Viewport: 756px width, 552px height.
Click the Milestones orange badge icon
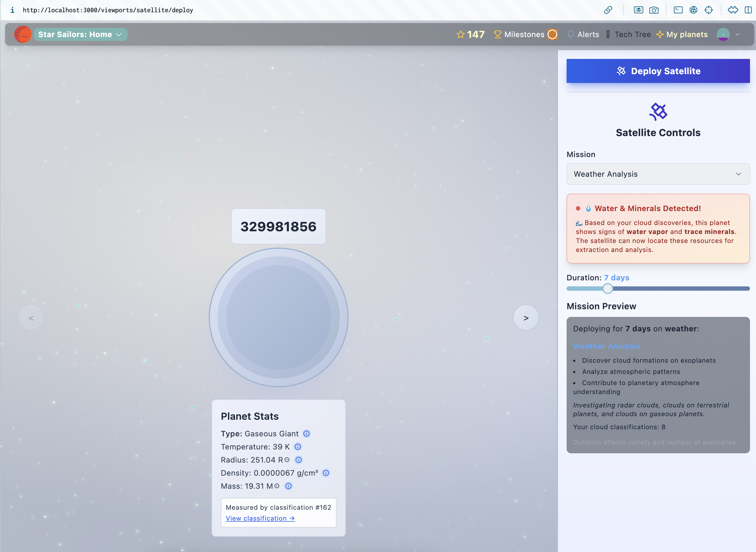click(x=552, y=34)
